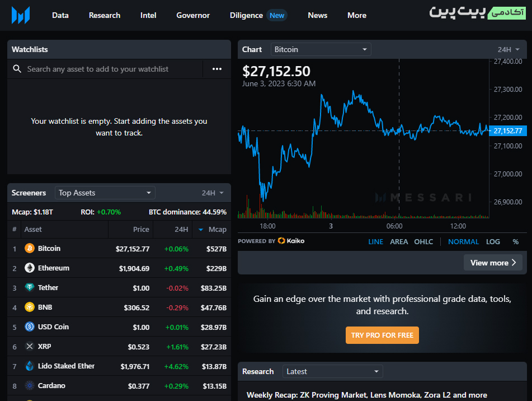Open the Intel menu
The height and width of the screenshot is (401, 532).
tap(148, 15)
